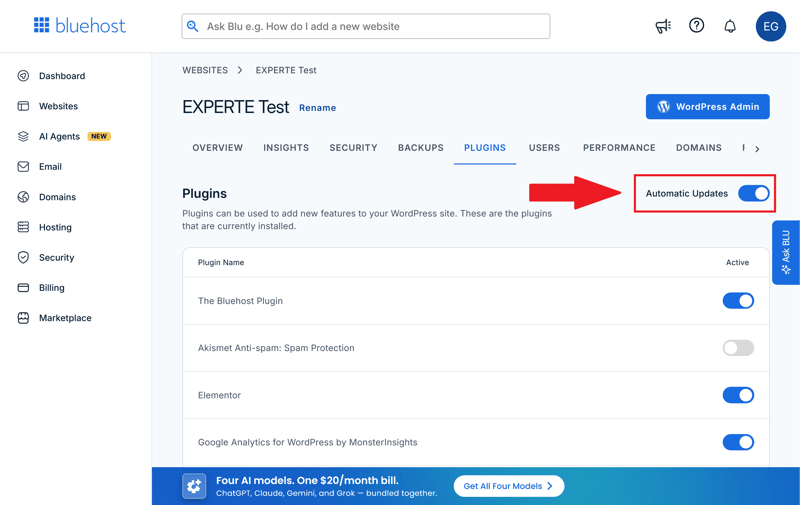
Task: Open the Ask BLU side tab
Action: coord(786,252)
